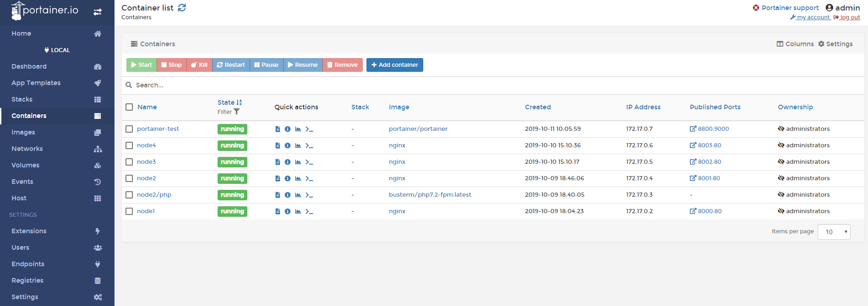
Task: Open logs icon for portainer-test
Action: pyautogui.click(x=278, y=129)
